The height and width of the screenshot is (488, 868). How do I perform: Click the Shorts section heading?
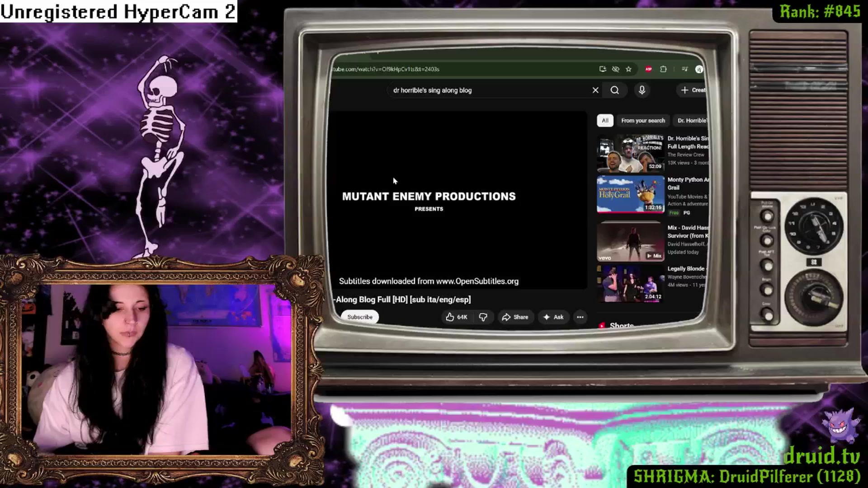click(621, 325)
